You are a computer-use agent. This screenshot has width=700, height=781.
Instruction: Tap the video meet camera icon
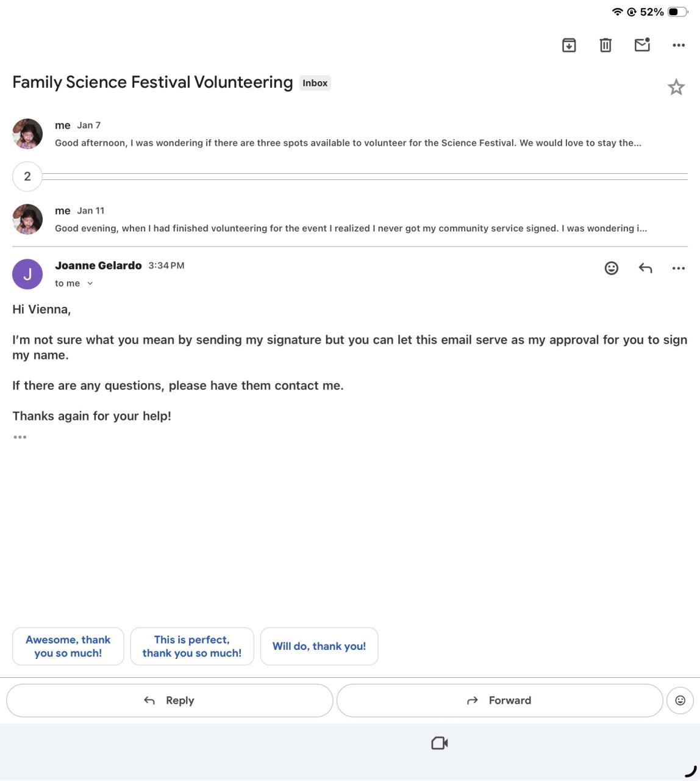tap(440, 743)
